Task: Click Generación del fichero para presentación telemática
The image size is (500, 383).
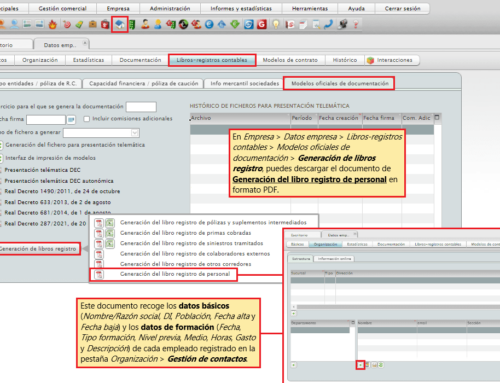Action: pyautogui.click(x=75, y=145)
